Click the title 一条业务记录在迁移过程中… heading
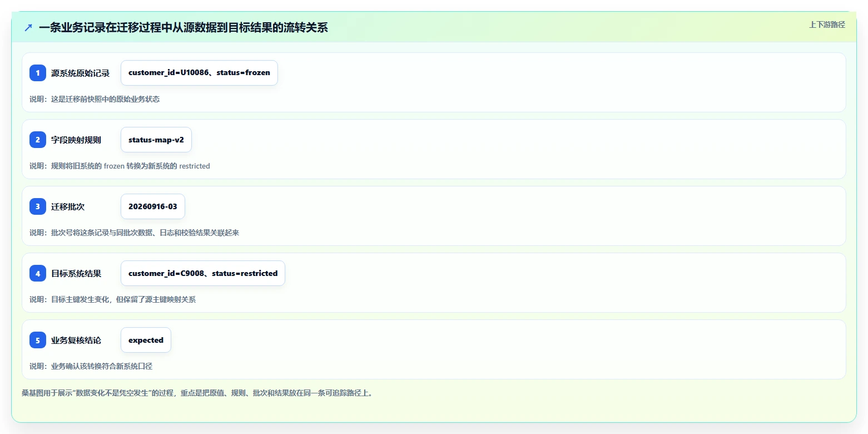 183,27
